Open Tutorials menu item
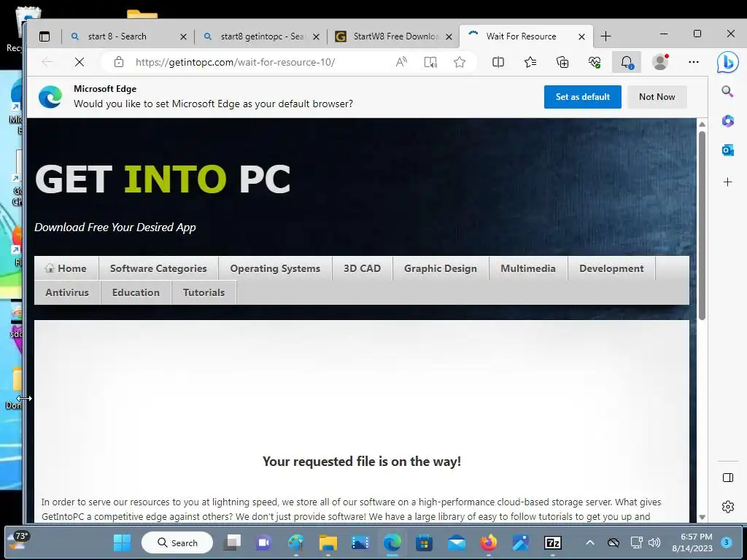 coord(204,292)
